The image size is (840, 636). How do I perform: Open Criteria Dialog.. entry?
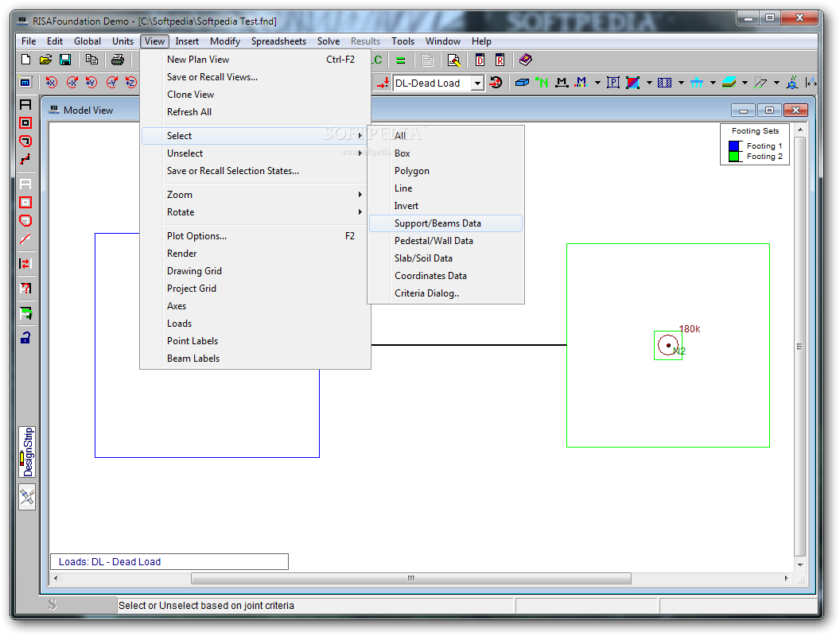(x=445, y=293)
